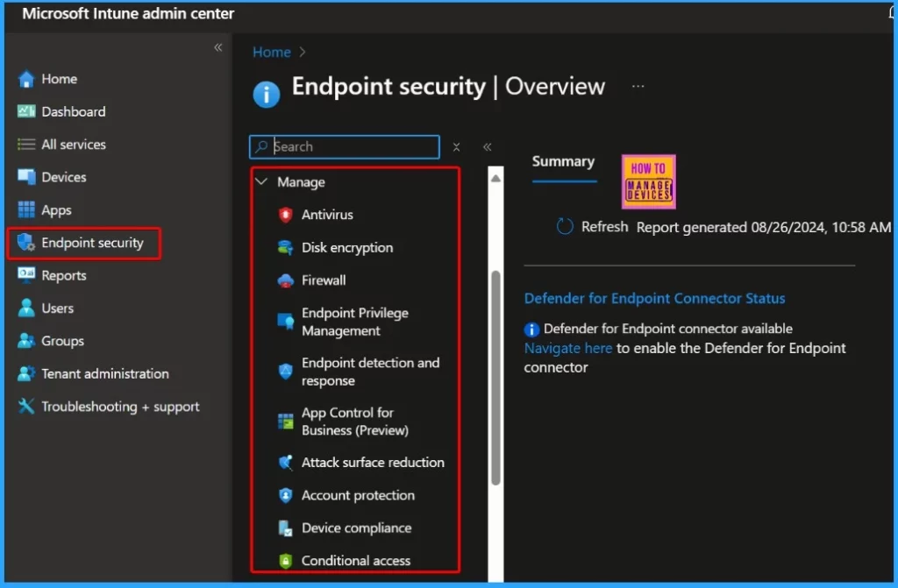Click the Firewall cloud icon

pos(285,280)
